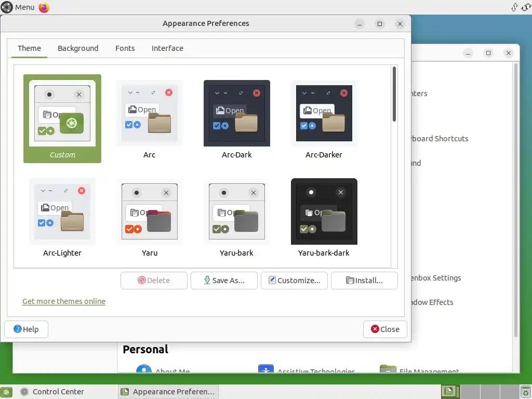The image size is (532, 399).
Task: Click the Control Center window scrollbar
Action: pyautogui.click(x=516, y=200)
